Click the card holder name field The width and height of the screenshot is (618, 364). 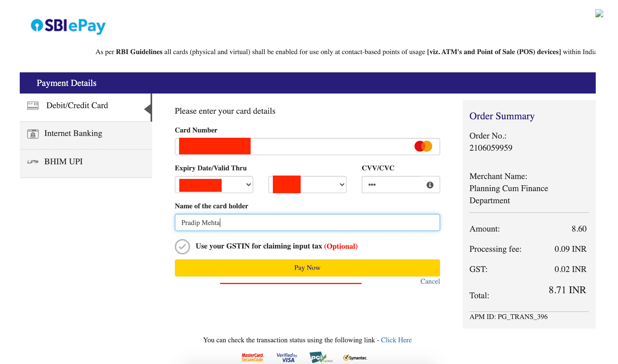pyautogui.click(x=307, y=223)
